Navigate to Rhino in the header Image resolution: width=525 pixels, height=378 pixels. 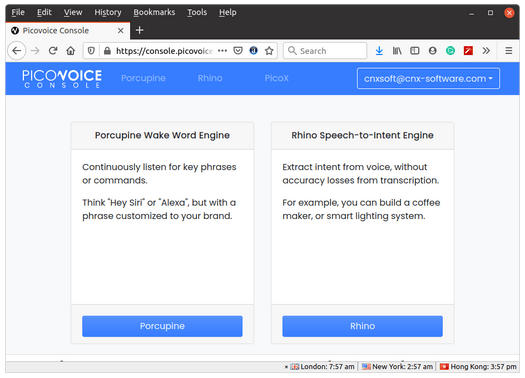[x=210, y=78]
